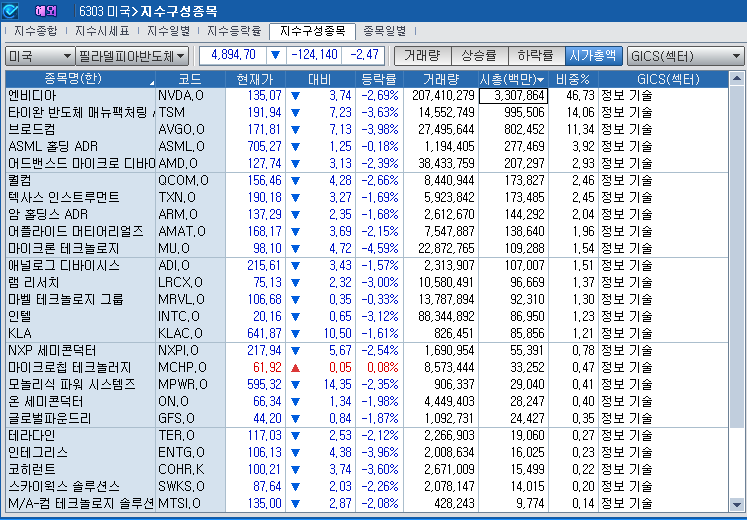Select the 테라다인 row

click(367, 435)
